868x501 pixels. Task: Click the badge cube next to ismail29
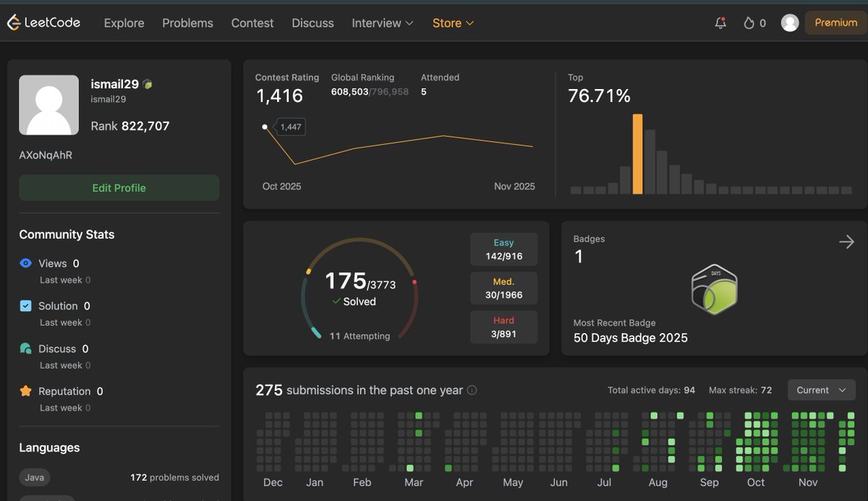coord(148,84)
